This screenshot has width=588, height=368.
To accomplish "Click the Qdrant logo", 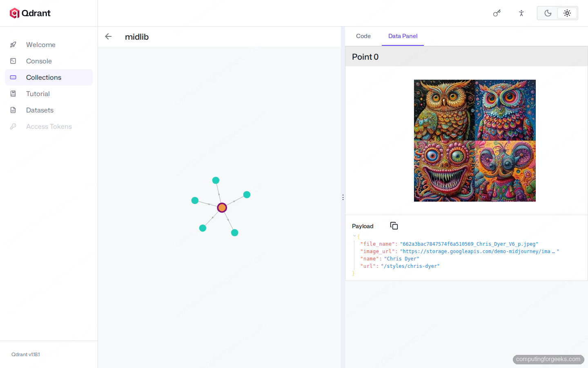I will (30, 13).
